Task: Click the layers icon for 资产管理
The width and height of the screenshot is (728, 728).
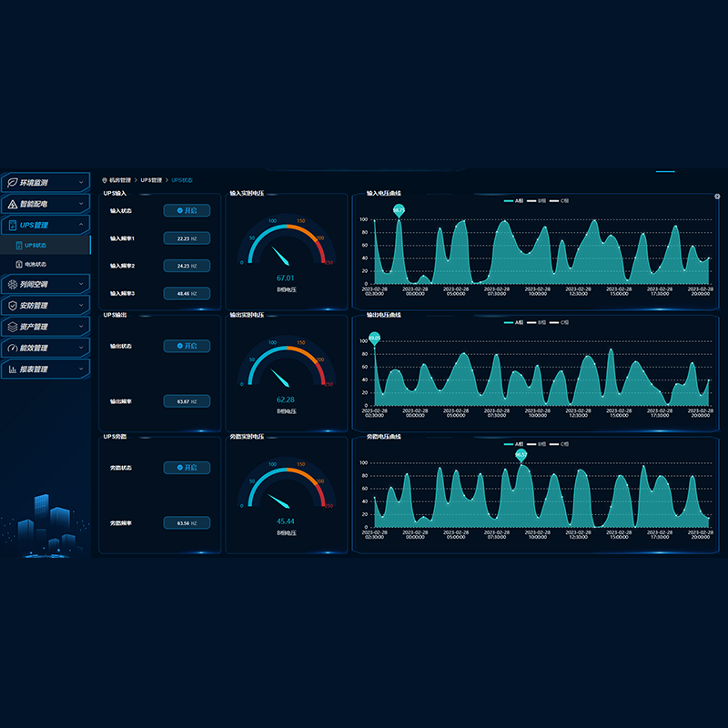Action: [12, 327]
